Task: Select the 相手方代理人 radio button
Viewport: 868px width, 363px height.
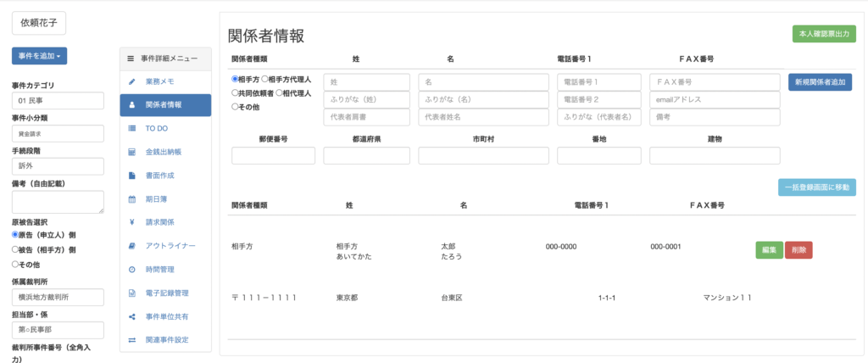Action: point(264,79)
